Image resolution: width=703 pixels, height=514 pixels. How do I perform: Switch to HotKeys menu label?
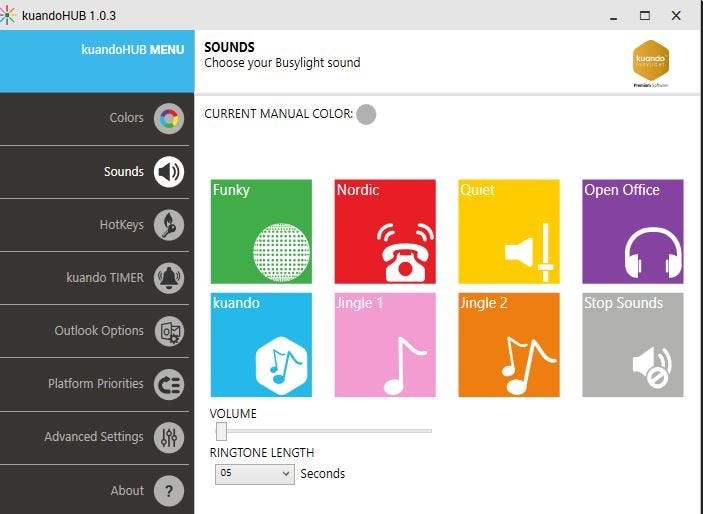tap(122, 224)
